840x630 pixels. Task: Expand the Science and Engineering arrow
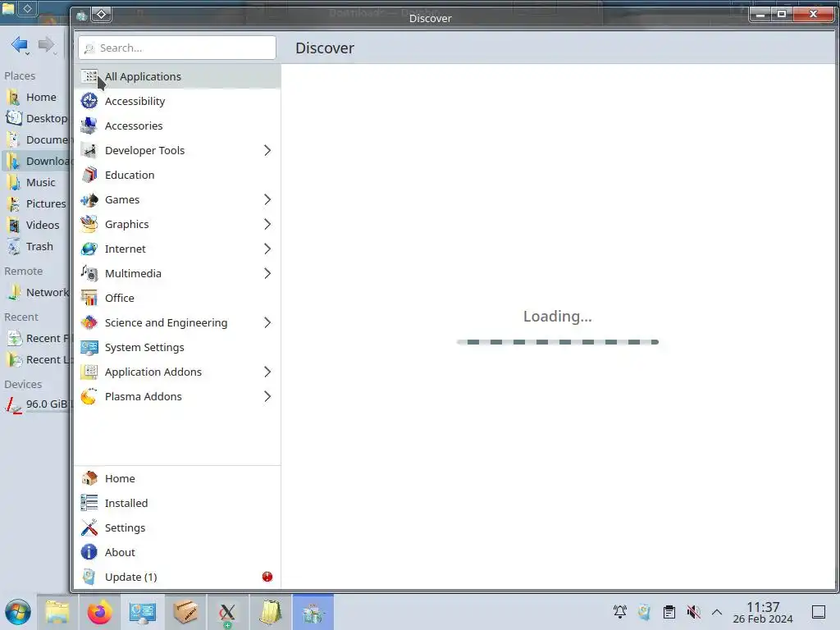coord(267,323)
